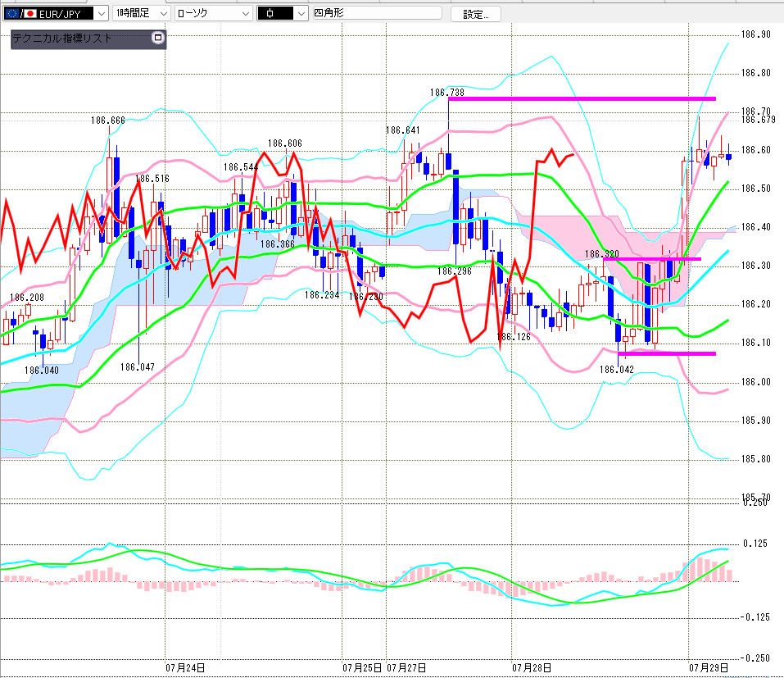
Task: Expand the テクニカル指標リスト panel icon
Action: 158,38
